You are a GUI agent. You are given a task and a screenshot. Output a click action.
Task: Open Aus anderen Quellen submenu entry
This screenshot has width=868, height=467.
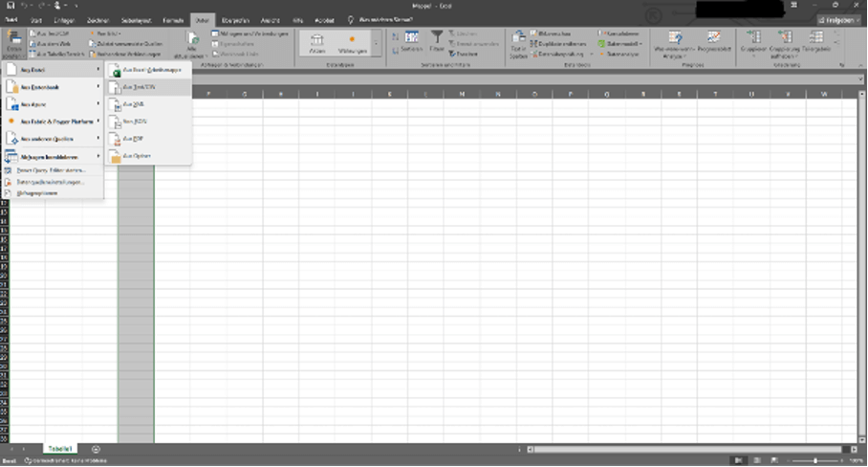54,139
